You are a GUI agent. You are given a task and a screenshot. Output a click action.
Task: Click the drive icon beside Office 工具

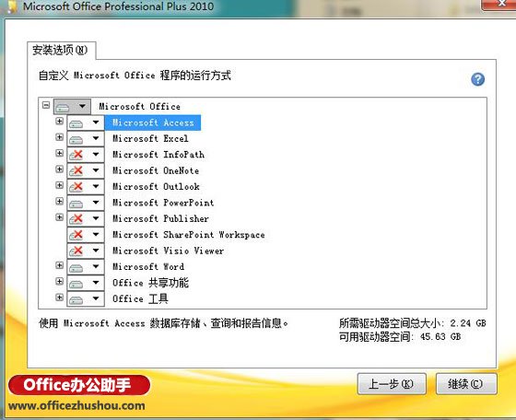click(76, 299)
